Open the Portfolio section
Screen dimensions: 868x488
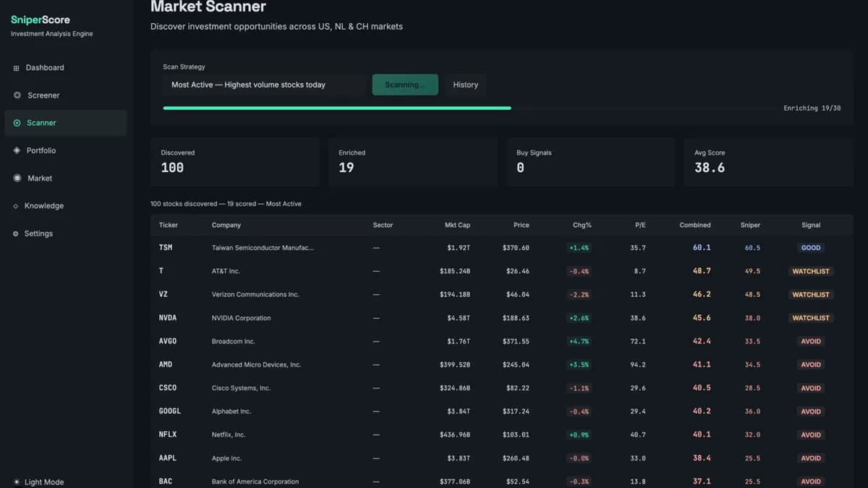pos(66,150)
